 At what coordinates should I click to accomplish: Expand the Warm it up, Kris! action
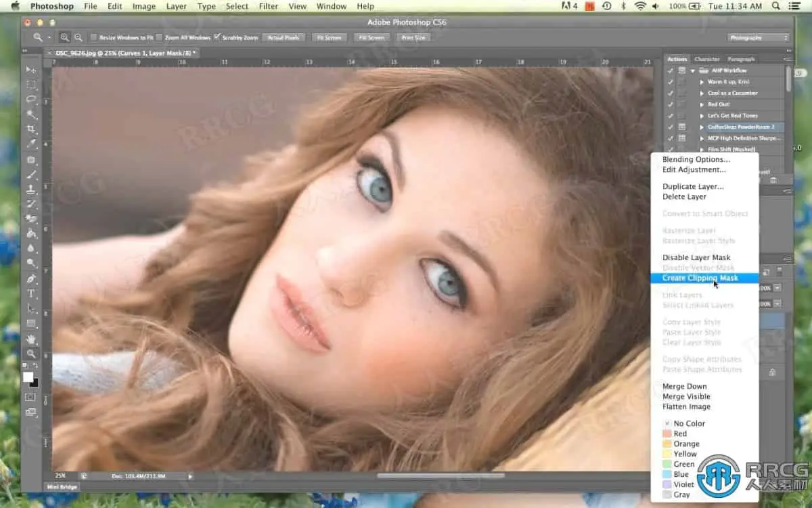(702, 82)
